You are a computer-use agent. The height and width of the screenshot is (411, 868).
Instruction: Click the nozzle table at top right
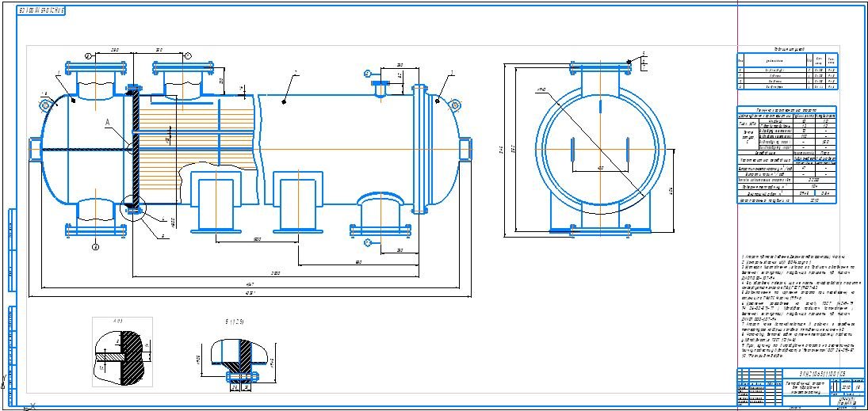(x=787, y=74)
